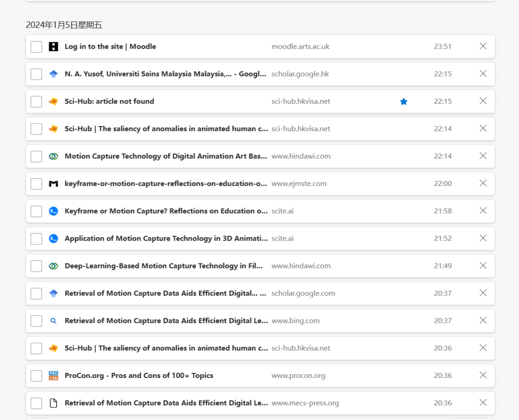Tick the checkbox for the Moodle login entry
The height and width of the screenshot is (420, 519).
click(x=36, y=47)
